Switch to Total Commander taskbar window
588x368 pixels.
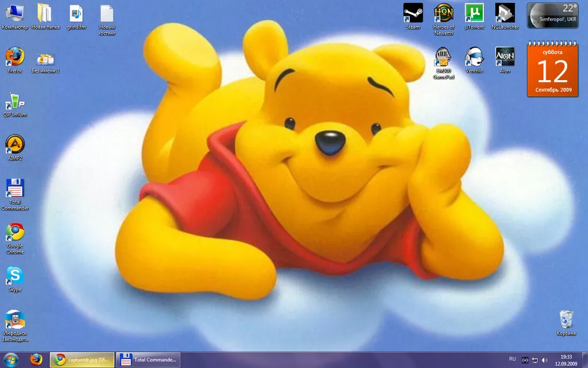(148, 360)
